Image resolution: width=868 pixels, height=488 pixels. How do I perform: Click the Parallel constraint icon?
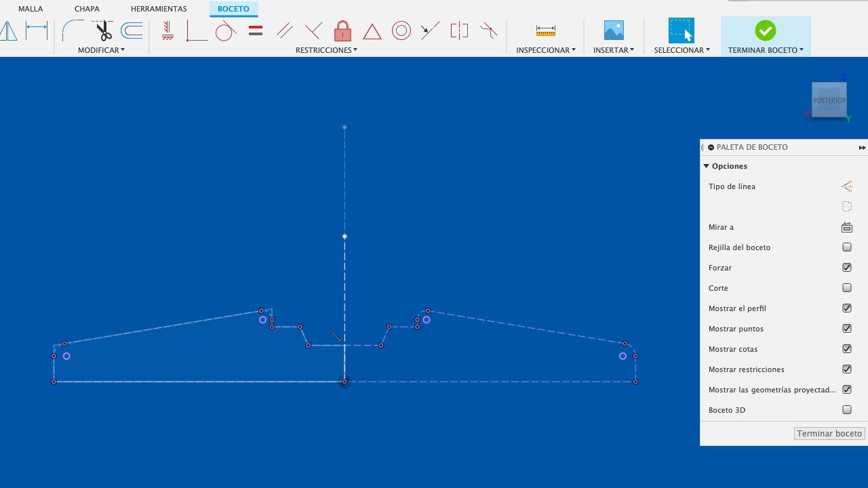285,30
